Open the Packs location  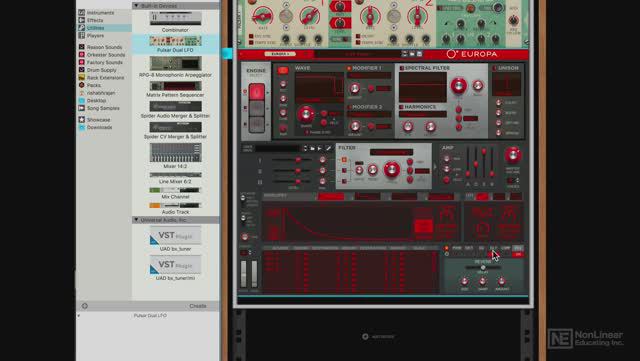pyautogui.click(x=93, y=85)
